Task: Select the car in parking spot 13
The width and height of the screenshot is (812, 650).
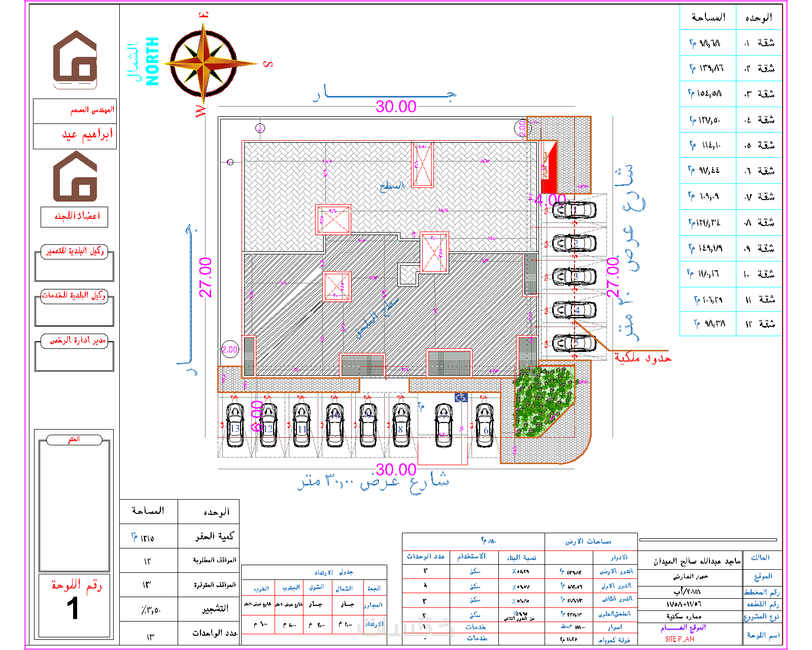Action: (x=235, y=425)
